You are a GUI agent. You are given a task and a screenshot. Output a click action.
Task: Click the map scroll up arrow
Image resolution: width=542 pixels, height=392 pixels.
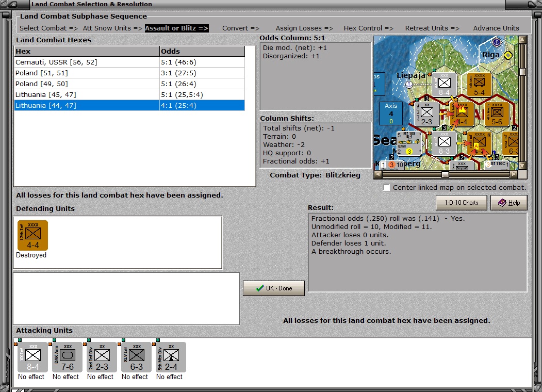[522, 39]
